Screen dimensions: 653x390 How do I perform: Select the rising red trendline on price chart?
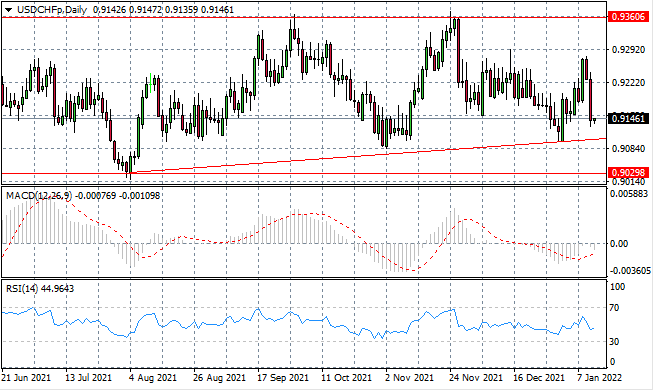tap(368, 155)
